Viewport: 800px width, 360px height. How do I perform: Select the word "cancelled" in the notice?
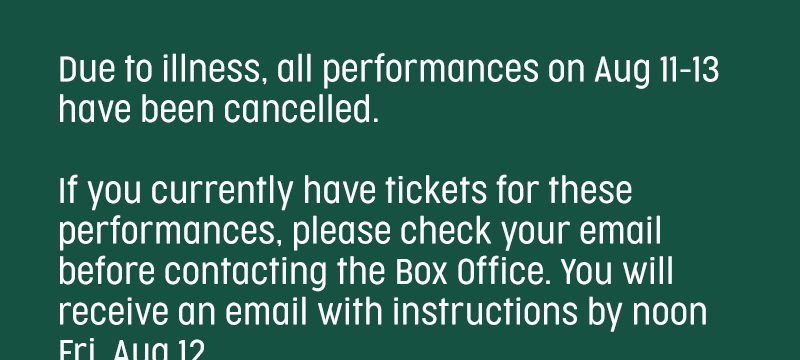(297, 110)
